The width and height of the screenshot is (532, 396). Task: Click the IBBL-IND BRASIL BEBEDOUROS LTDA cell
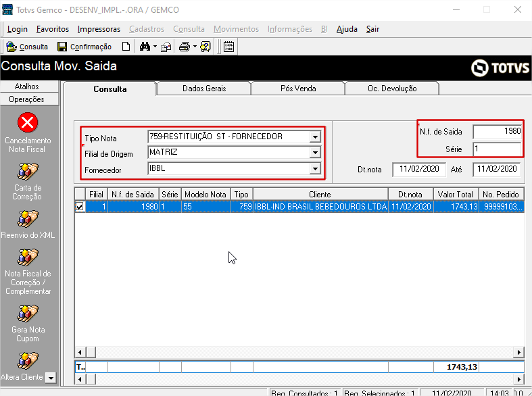[x=320, y=207]
